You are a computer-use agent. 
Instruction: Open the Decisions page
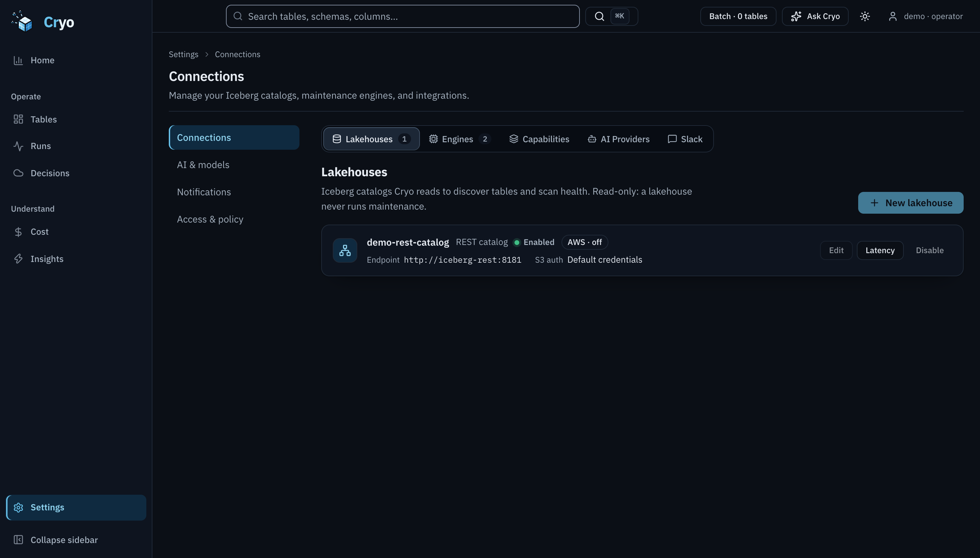click(x=76, y=173)
